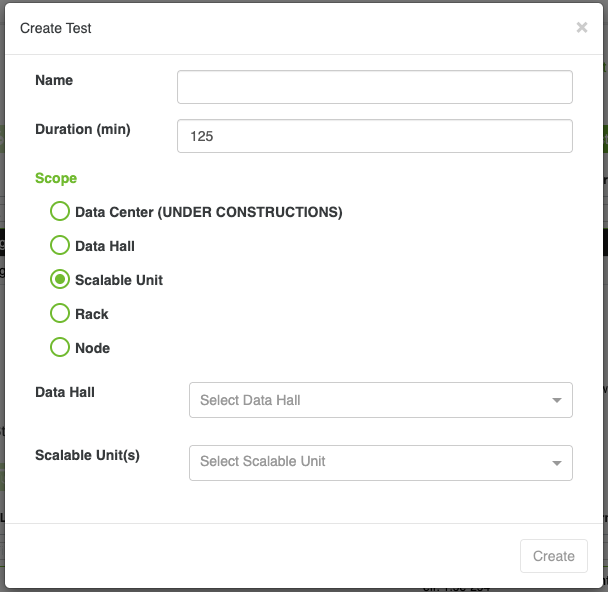Click the Name text field

click(x=374, y=87)
